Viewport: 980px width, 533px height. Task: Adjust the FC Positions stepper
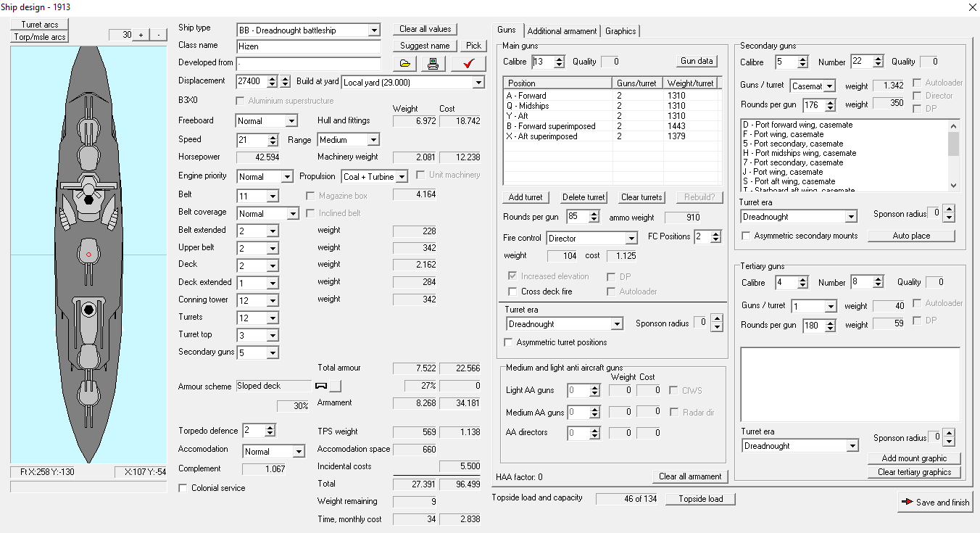(x=716, y=237)
